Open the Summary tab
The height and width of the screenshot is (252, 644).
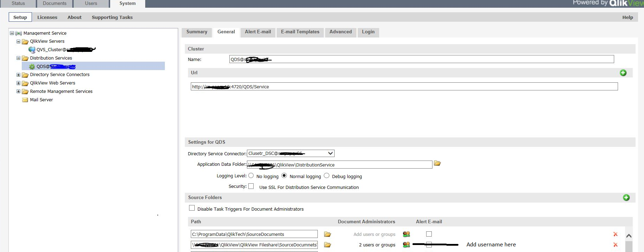197,32
